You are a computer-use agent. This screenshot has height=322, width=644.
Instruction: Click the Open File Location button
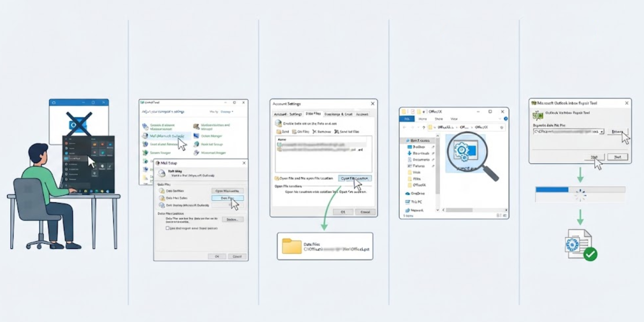(x=355, y=178)
